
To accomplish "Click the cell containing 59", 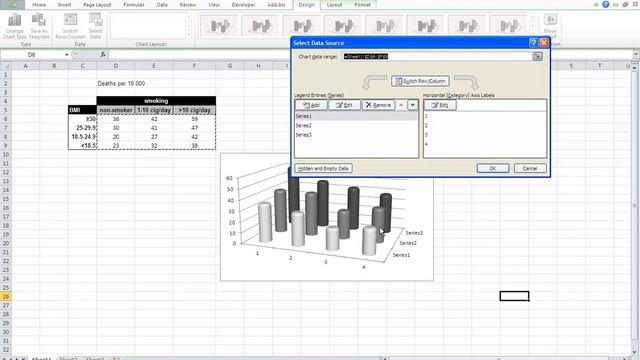I will (x=194, y=119).
